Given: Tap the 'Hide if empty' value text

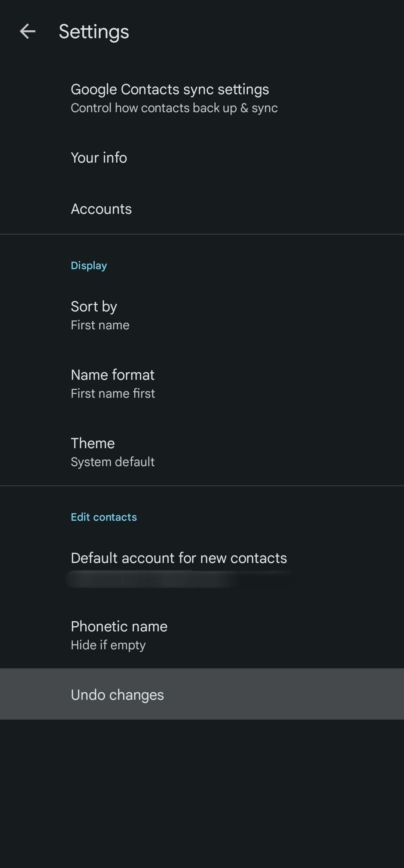Looking at the screenshot, I should [108, 645].
